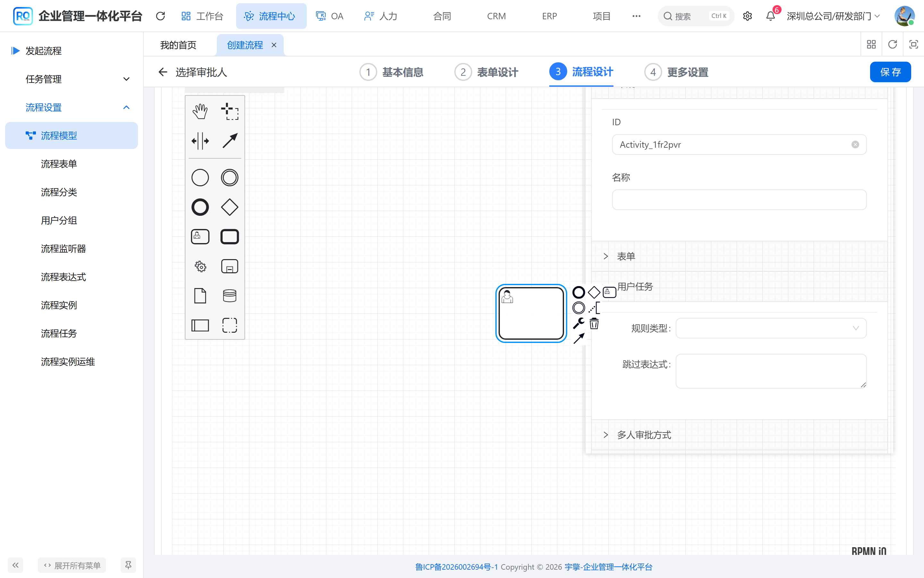Expand the 任务管理 sidebar menu
The width and height of the screenshot is (924, 578).
tap(72, 79)
